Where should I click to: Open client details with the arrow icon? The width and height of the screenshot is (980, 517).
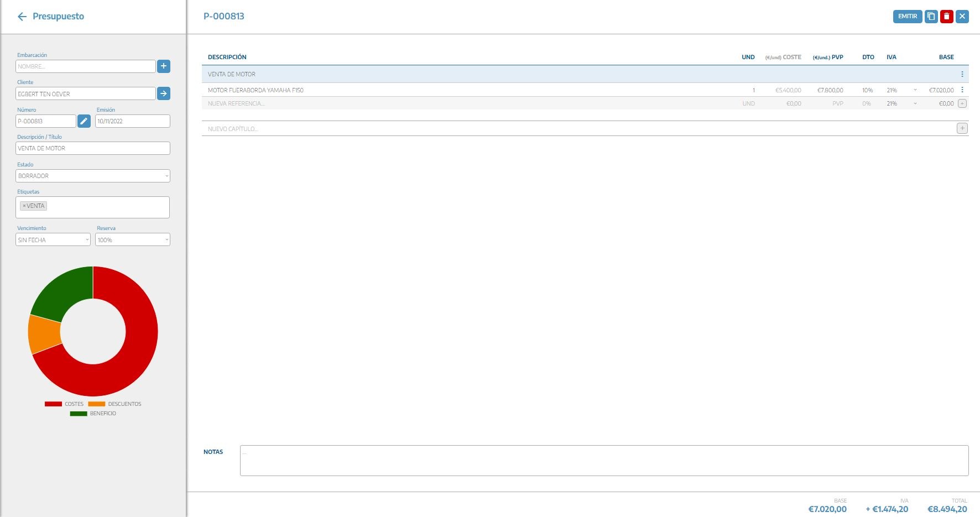(x=164, y=93)
